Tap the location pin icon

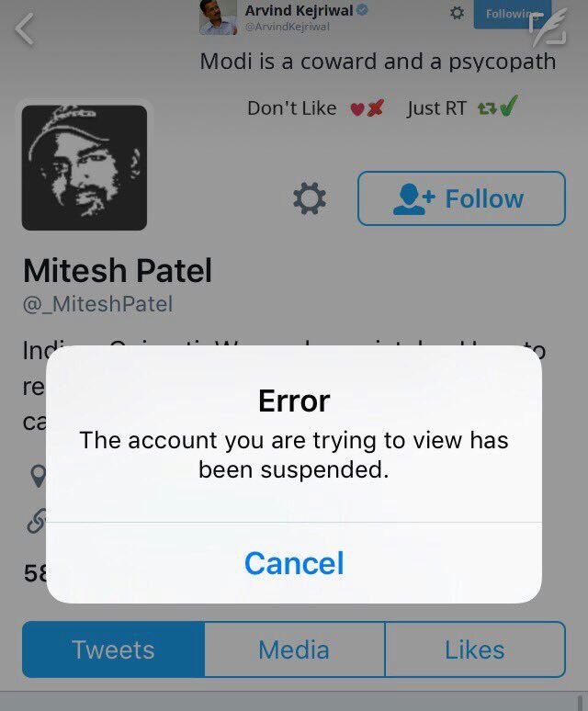tap(38, 476)
